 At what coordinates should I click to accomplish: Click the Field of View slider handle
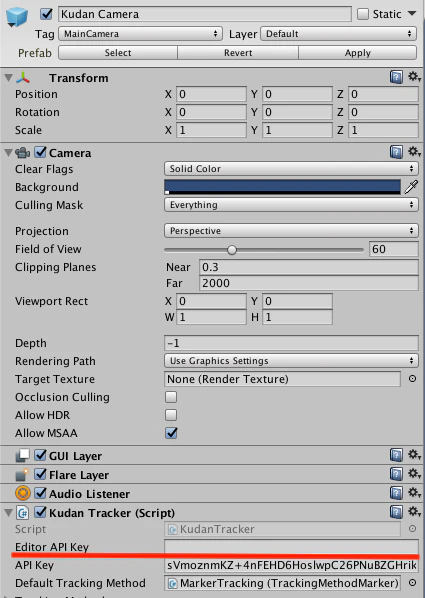[232, 250]
